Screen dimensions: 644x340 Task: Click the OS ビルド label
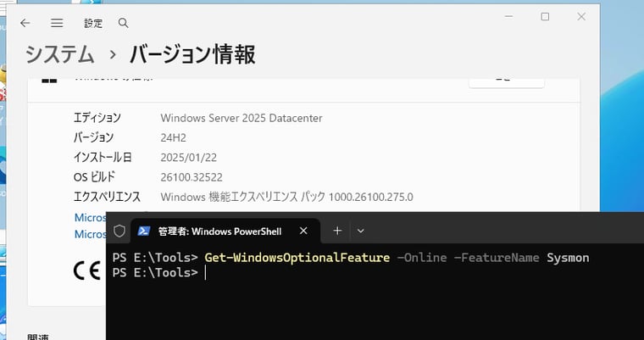point(94,177)
